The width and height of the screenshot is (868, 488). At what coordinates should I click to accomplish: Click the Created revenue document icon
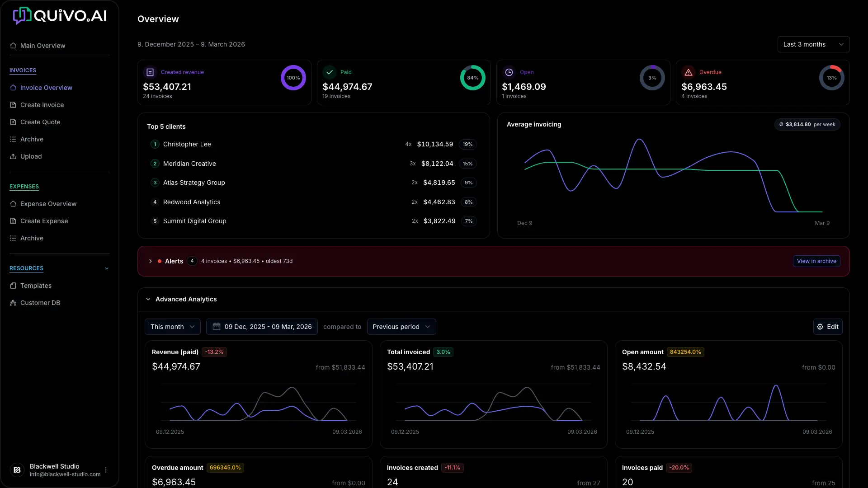click(150, 72)
